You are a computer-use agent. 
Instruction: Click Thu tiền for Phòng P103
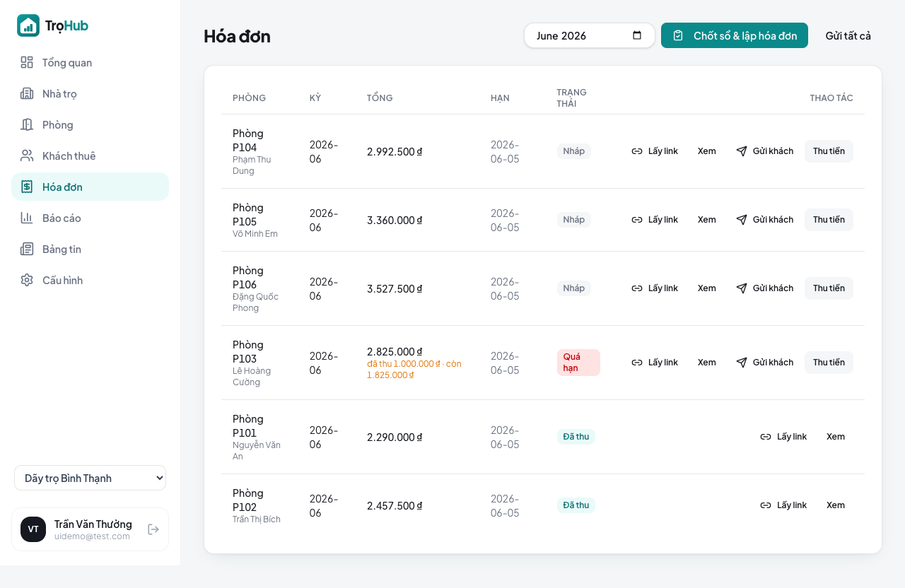click(829, 363)
